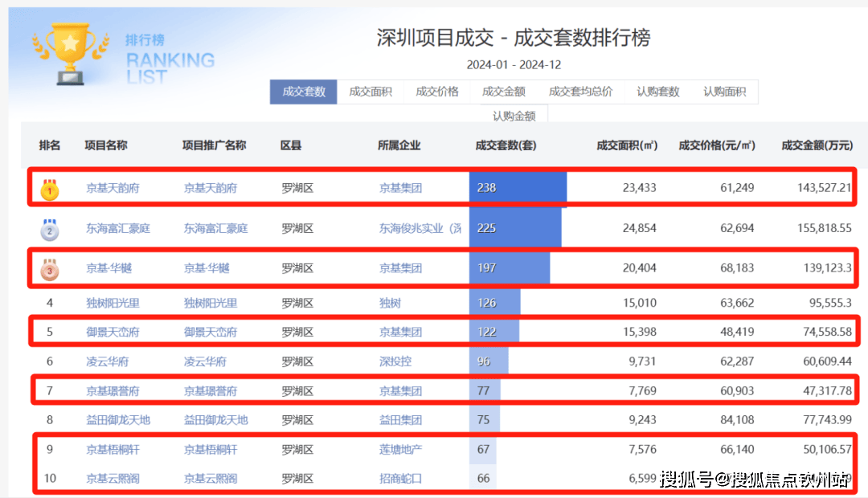Open company 益田集团 link
This screenshot has width=868, height=498.
[x=401, y=420]
